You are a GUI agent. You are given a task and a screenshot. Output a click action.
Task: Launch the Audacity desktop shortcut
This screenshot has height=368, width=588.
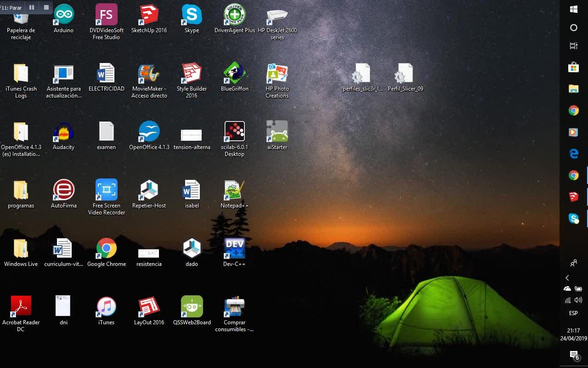(63, 136)
